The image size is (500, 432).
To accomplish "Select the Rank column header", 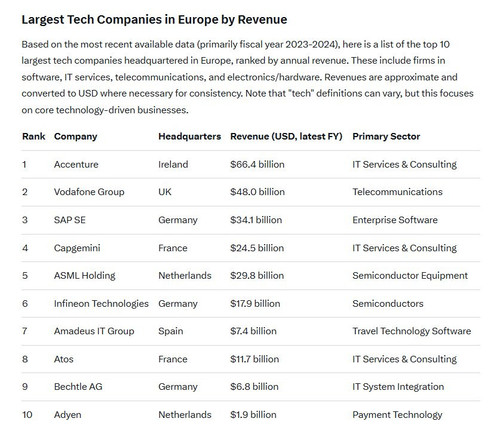I will click(x=34, y=136).
